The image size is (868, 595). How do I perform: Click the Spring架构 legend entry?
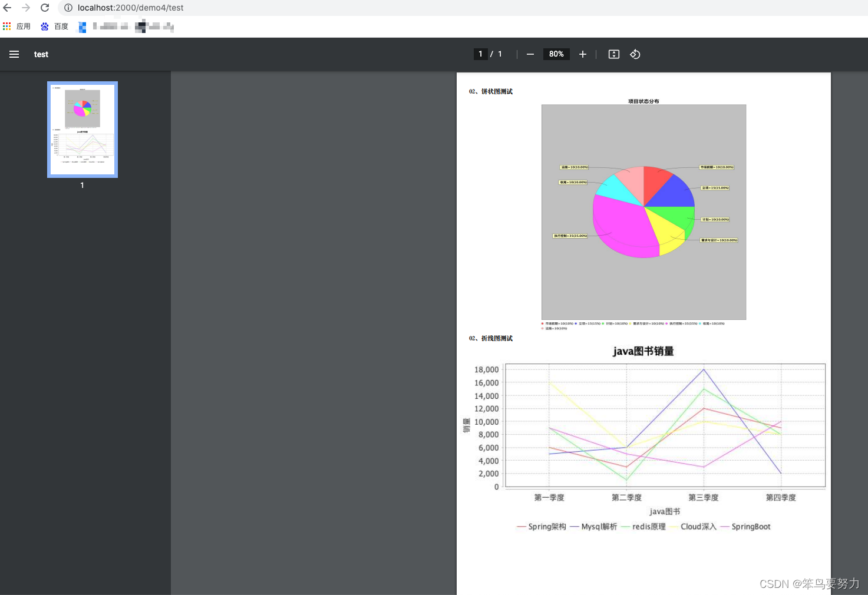click(x=542, y=527)
